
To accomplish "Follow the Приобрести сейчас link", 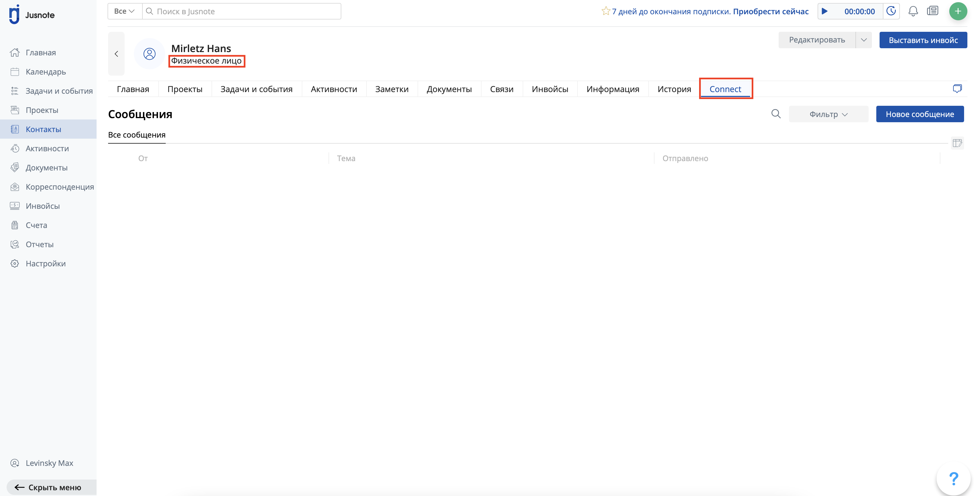I will point(770,12).
